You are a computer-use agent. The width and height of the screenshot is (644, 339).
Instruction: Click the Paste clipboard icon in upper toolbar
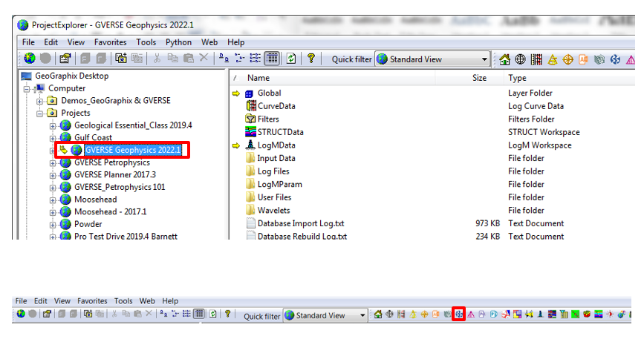click(x=189, y=59)
